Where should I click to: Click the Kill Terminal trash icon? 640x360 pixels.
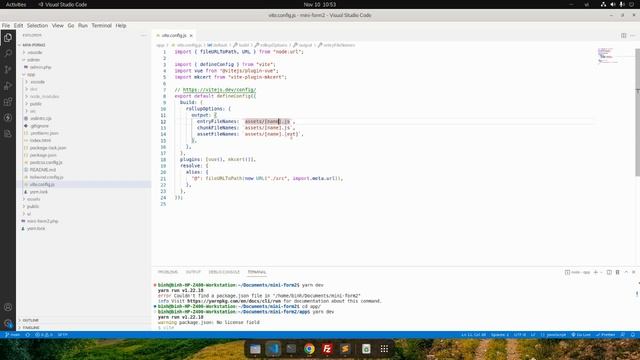click(x=618, y=272)
